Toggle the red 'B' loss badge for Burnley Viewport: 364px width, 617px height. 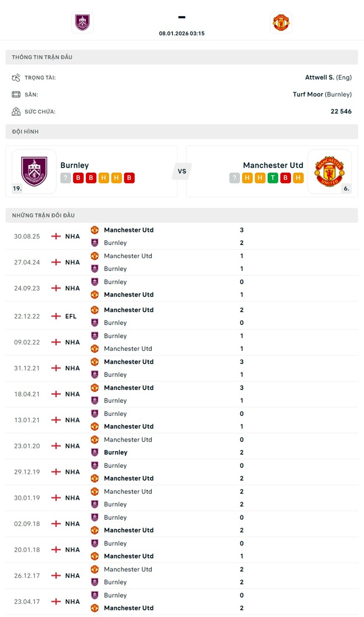pyautogui.click(x=78, y=178)
